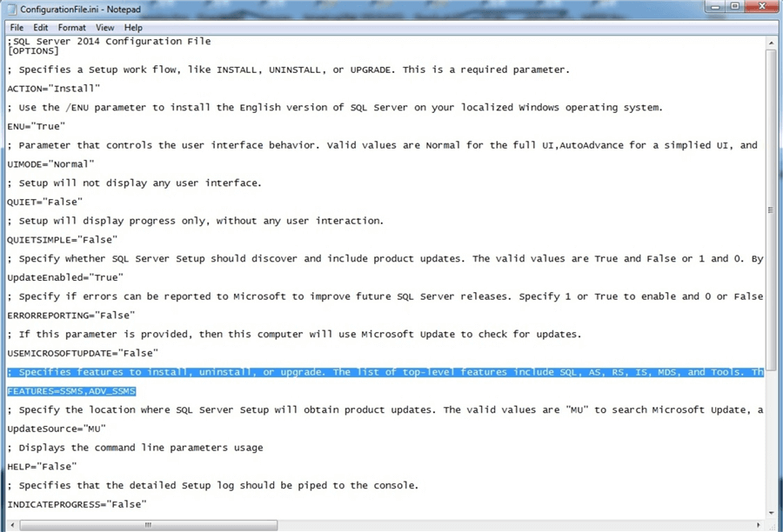
Task: Click the line USEMICROSOFTUPDATE="False"
Action: [83, 353]
